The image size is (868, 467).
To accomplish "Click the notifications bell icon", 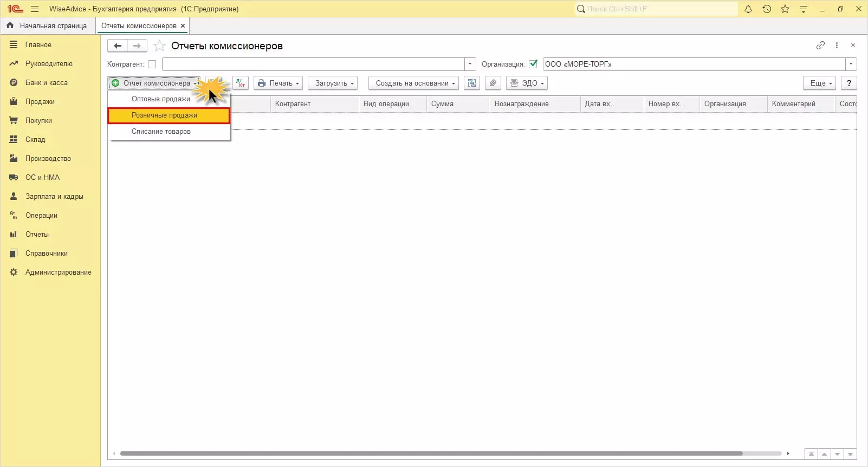I will point(748,9).
